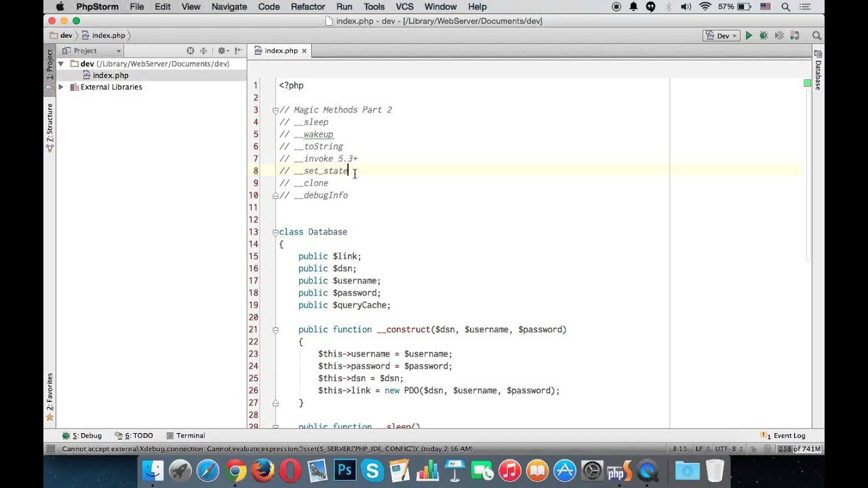Run the Dev configuration with the green play button

pyautogui.click(x=749, y=36)
